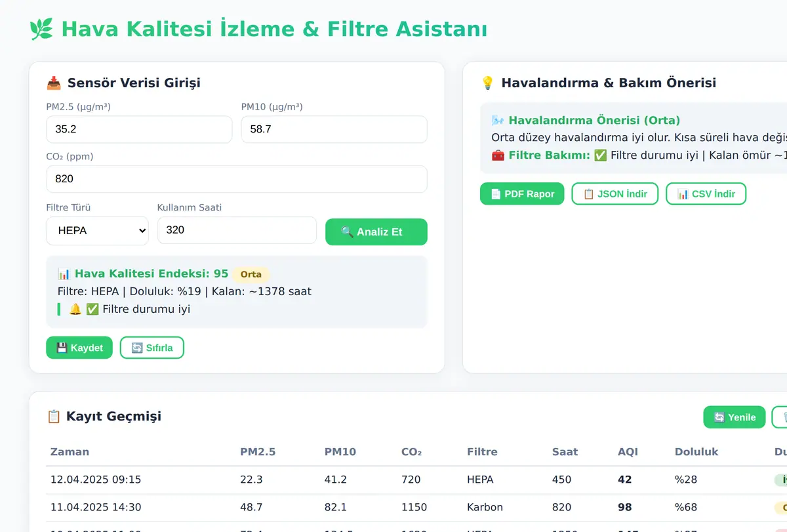Image resolution: width=787 pixels, height=532 pixels.
Task: Click the bell icon in the filter status line
Action: [x=75, y=309]
